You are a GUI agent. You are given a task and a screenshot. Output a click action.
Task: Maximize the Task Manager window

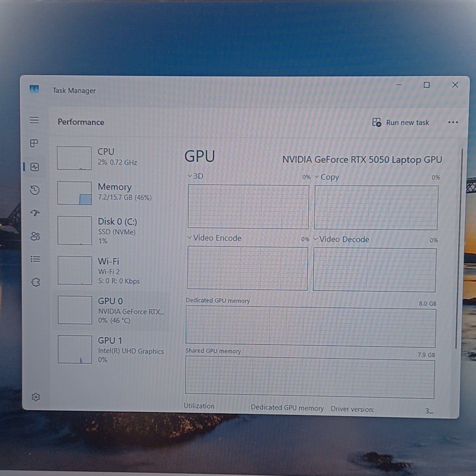coord(427,85)
